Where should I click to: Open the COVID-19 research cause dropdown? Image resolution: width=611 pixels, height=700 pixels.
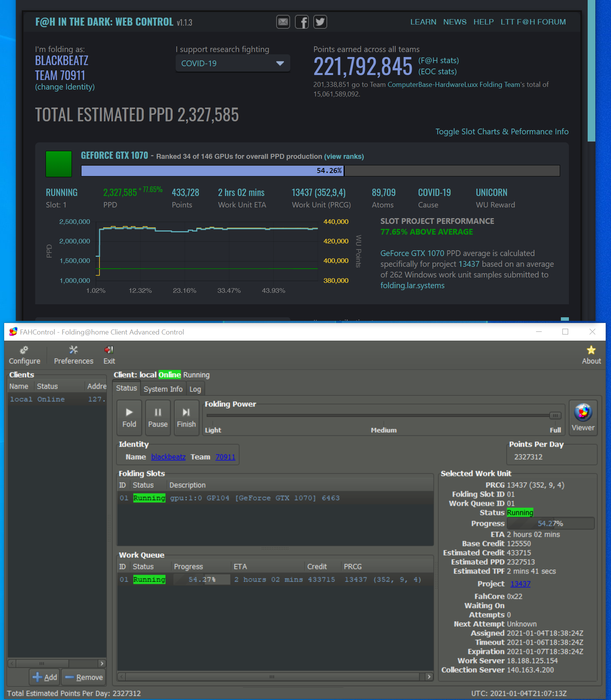coord(233,63)
